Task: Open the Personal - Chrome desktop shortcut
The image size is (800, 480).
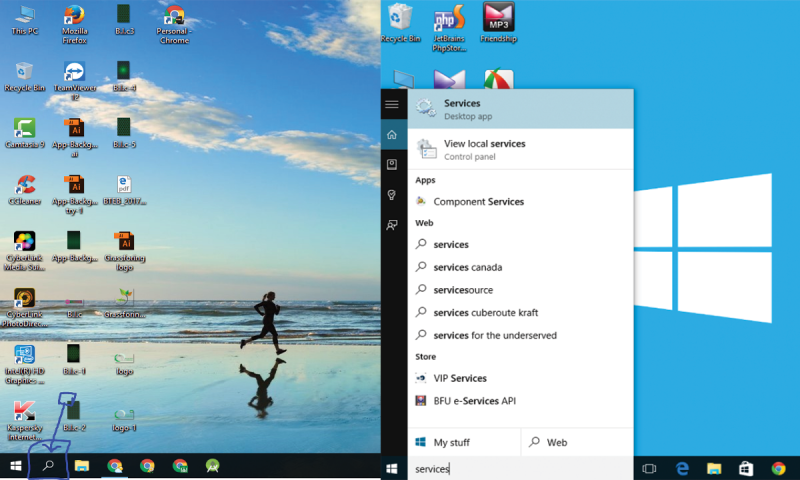Action: (x=174, y=24)
